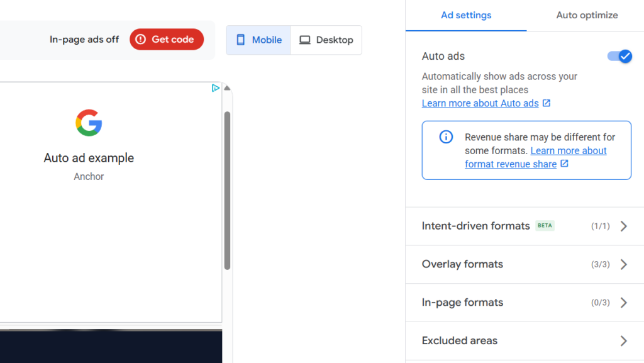Click the (1/1) count for Intent-driven formats
This screenshot has width=644, height=363.
pos(601,226)
